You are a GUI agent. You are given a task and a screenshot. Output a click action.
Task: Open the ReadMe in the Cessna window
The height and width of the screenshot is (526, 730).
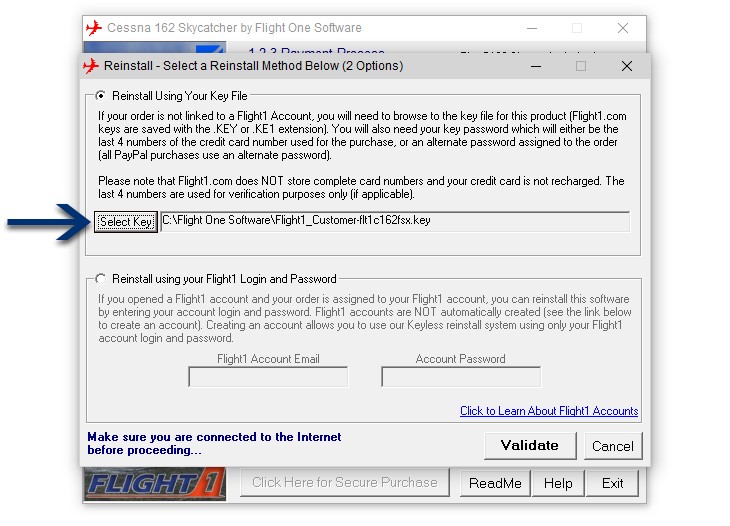tap(495, 483)
